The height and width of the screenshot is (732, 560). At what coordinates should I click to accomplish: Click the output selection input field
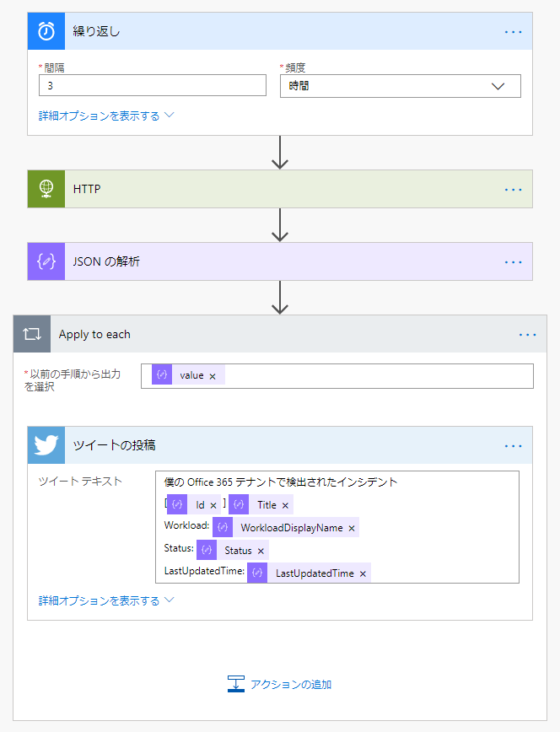337,376
